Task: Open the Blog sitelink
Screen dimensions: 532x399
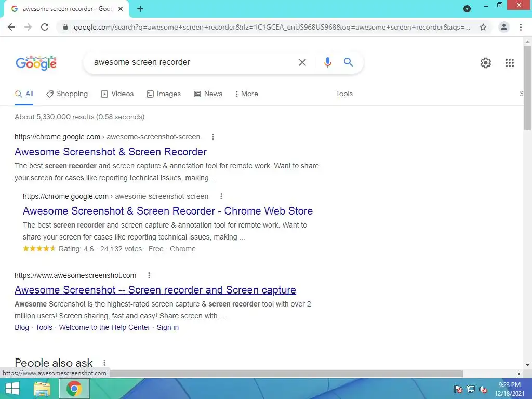Action: [x=22, y=327]
